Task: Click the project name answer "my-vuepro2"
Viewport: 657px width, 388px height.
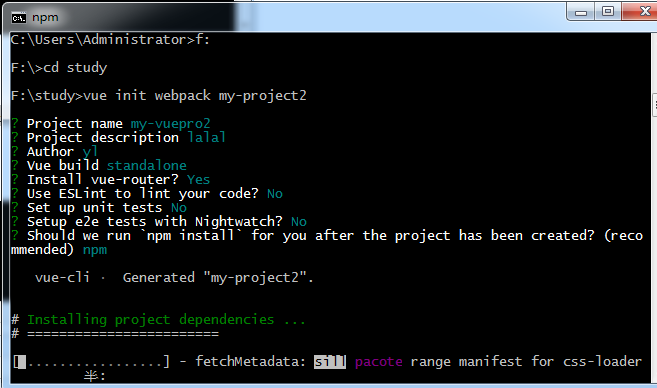Action: tap(170, 124)
